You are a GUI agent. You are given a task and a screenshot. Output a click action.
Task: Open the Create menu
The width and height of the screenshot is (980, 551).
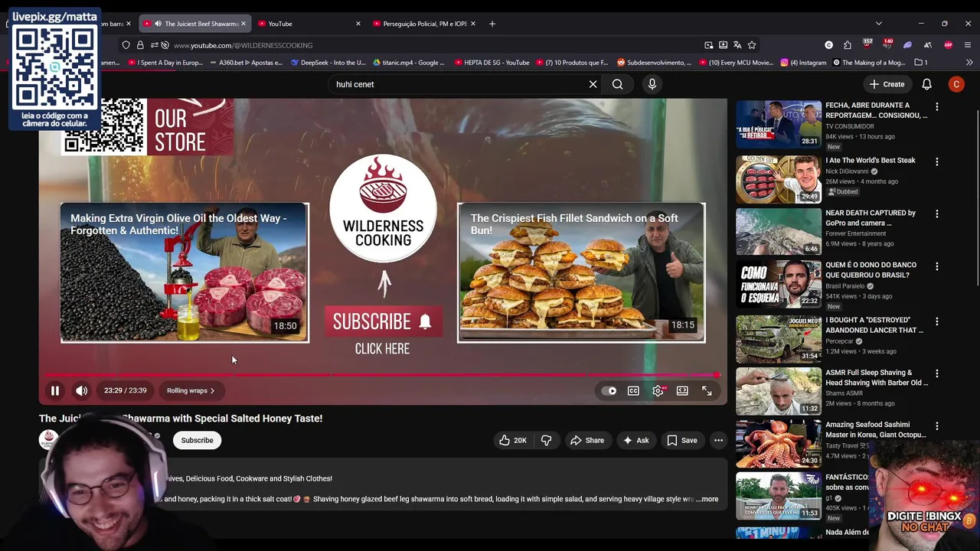(887, 84)
